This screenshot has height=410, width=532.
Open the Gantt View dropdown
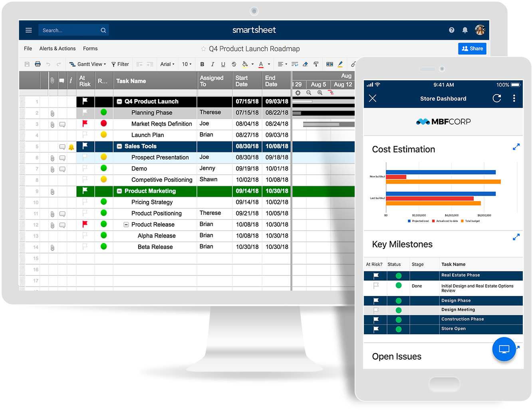pos(87,64)
